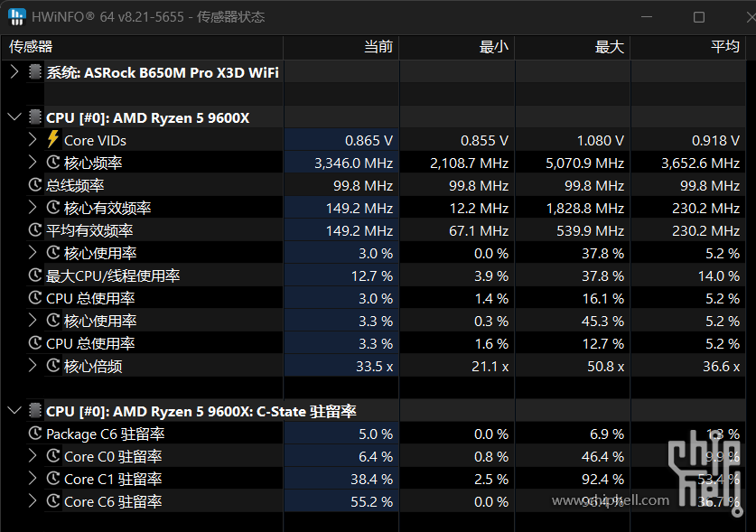
Task: Expand the Core C0 驻留率 row
Action: [x=33, y=456]
